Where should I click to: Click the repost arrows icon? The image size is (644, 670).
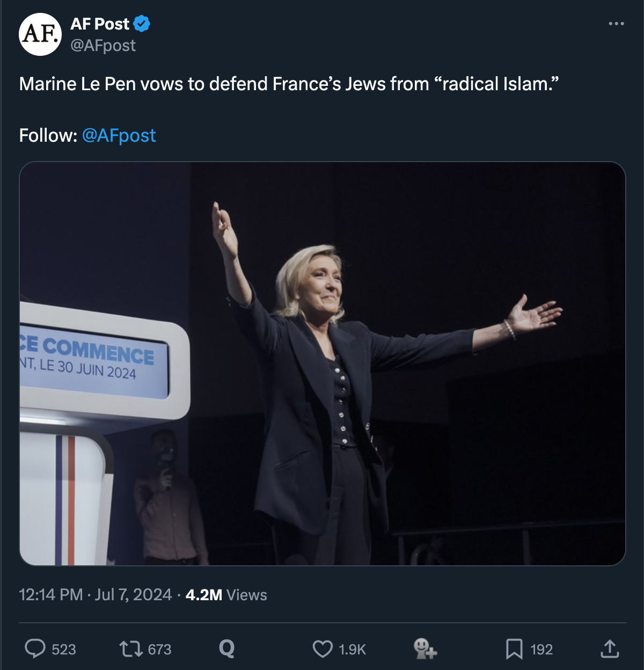point(130,649)
